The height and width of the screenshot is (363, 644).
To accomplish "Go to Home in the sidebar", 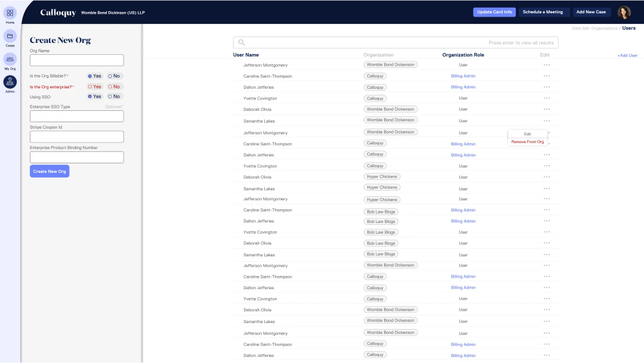I will pyautogui.click(x=10, y=13).
